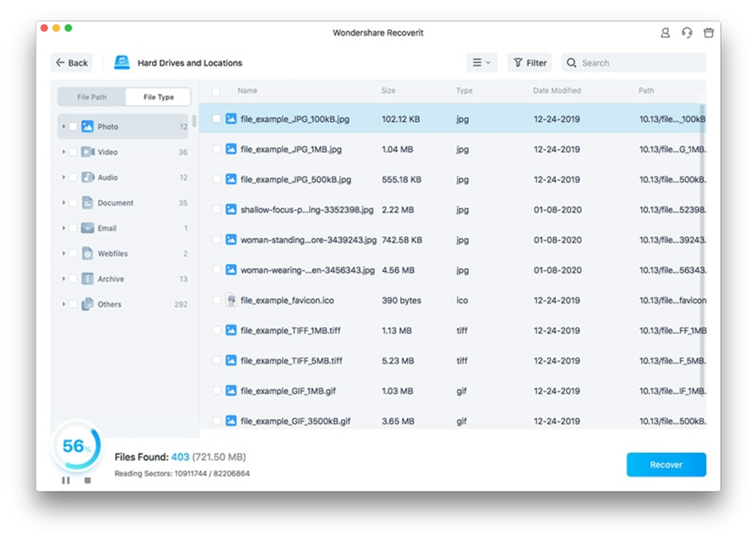
Task: Click the 56% scan progress ring
Action: pyautogui.click(x=76, y=446)
